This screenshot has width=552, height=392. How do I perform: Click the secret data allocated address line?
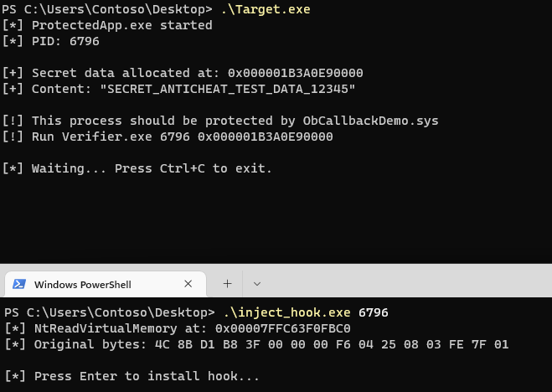point(184,73)
